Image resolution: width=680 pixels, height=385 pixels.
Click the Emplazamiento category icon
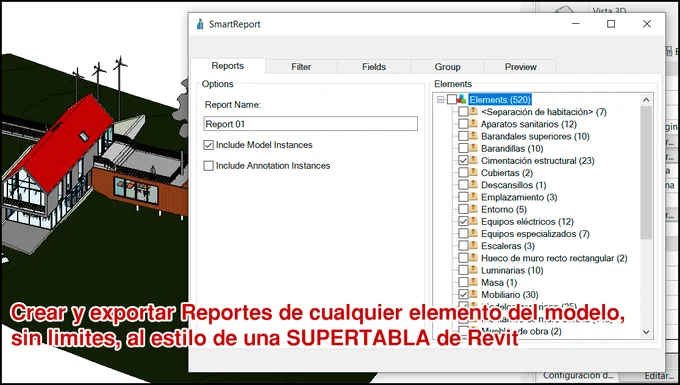(x=474, y=196)
